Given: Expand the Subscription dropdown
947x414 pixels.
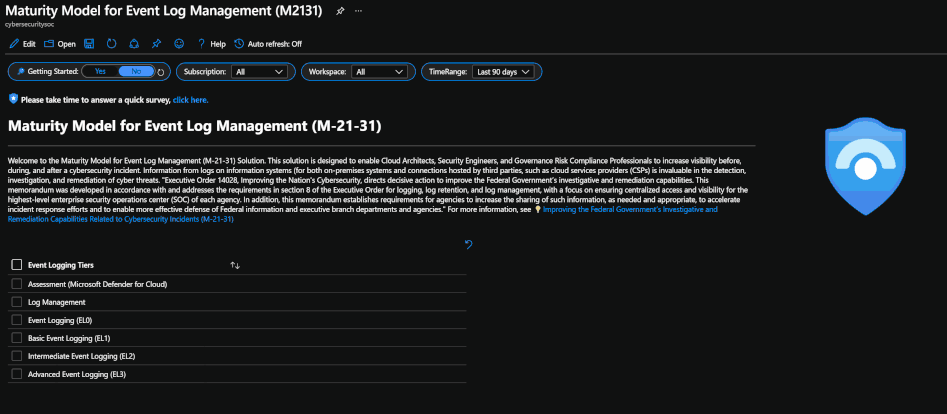Looking at the screenshot, I should (x=260, y=72).
